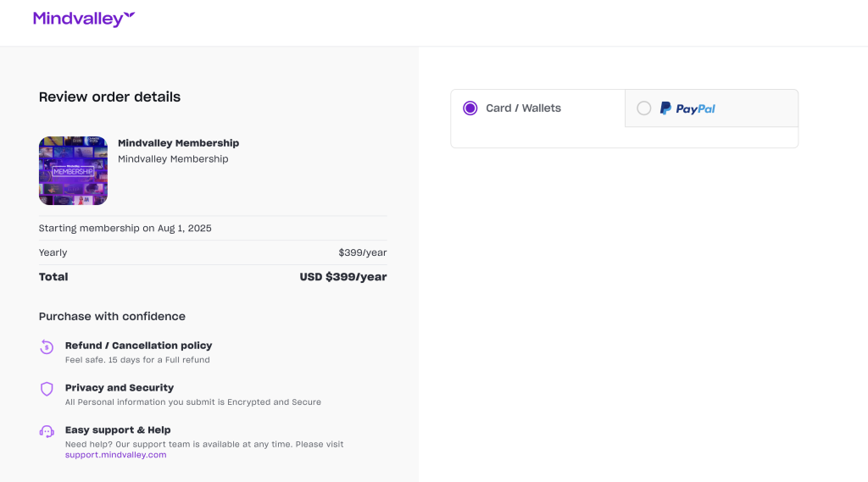This screenshot has width=868, height=482.
Task: Click the Mindvalley logo
Action: pyautogui.click(x=84, y=19)
